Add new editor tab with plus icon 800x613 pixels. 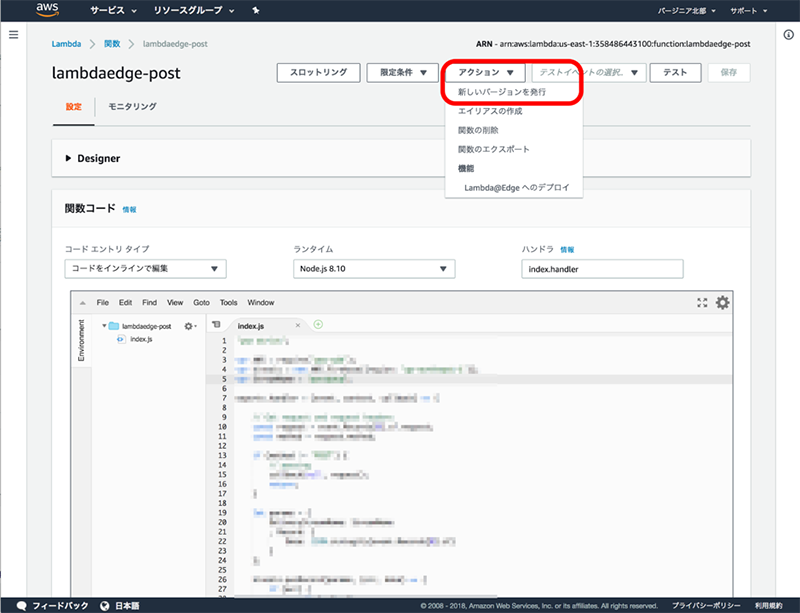[319, 324]
